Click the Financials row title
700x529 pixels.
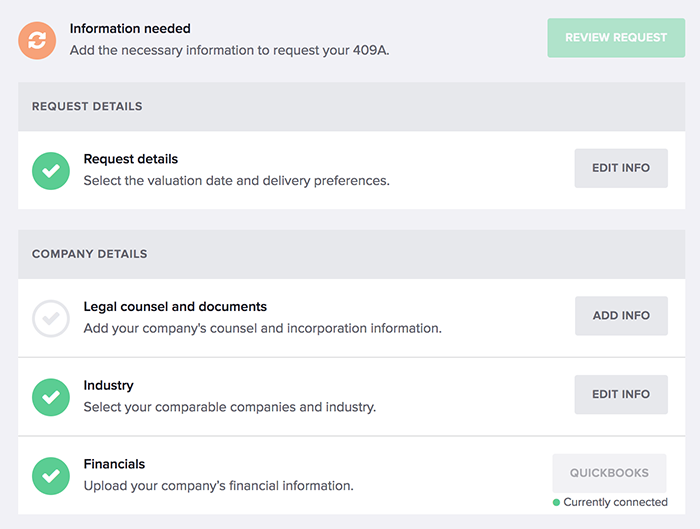click(x=114, y=464)
